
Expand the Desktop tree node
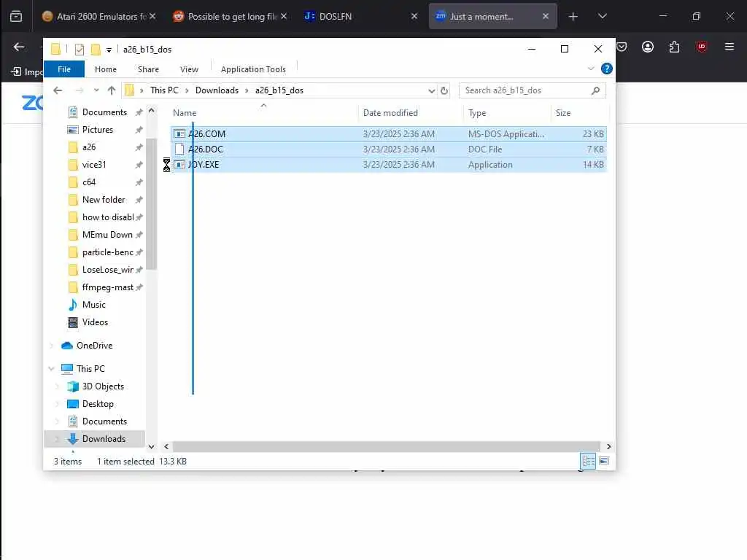click(57, 404)
